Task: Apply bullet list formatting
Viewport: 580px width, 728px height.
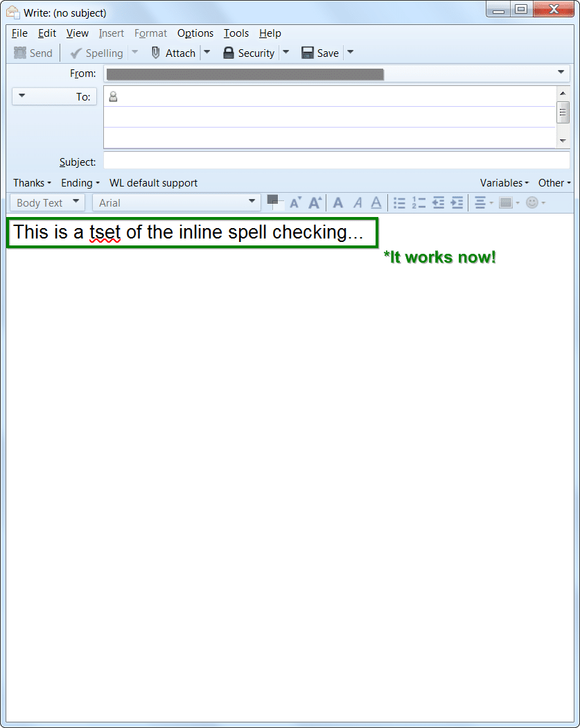Action: (x=399, y=202)
